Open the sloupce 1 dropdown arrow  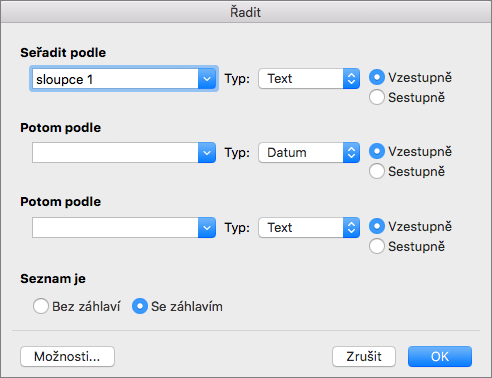click(207, 79)
